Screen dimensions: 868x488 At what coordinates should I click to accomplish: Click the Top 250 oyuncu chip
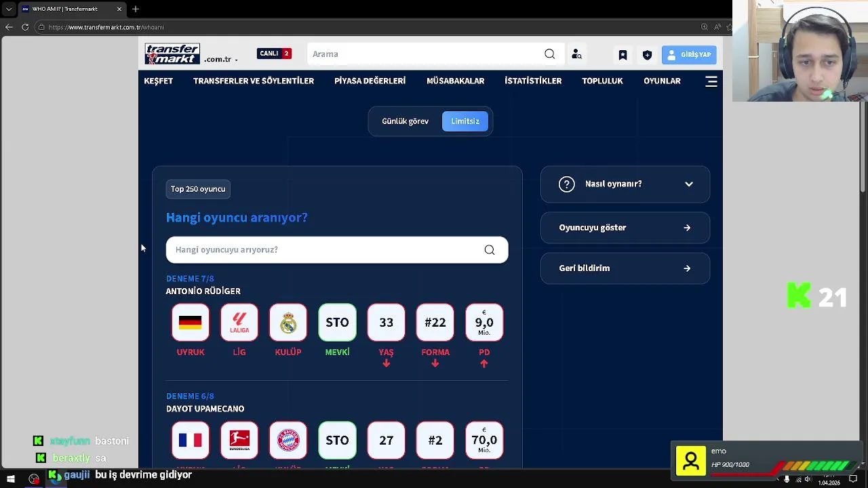pyautogui.click(x=198, y=189)
